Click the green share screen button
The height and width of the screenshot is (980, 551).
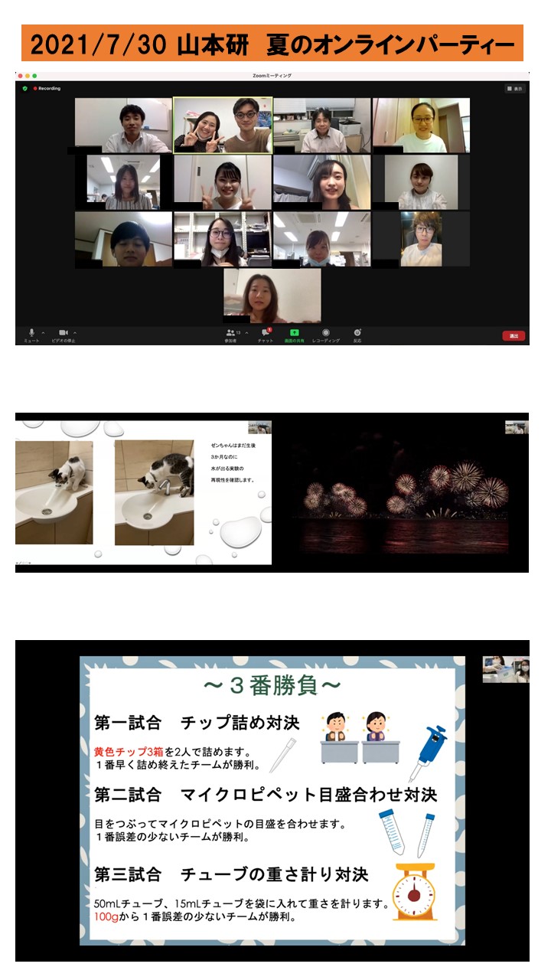(294, 334)
